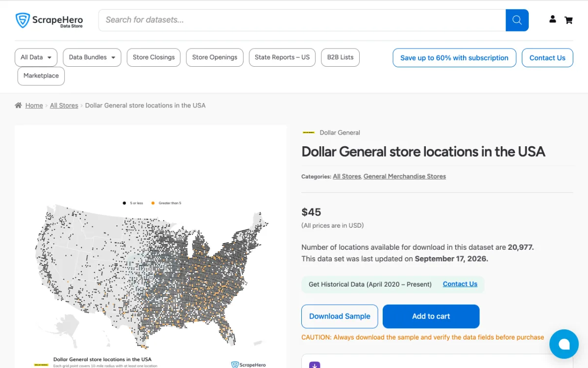
Task: Click the Dollar General brand logo
Action: 309,132
